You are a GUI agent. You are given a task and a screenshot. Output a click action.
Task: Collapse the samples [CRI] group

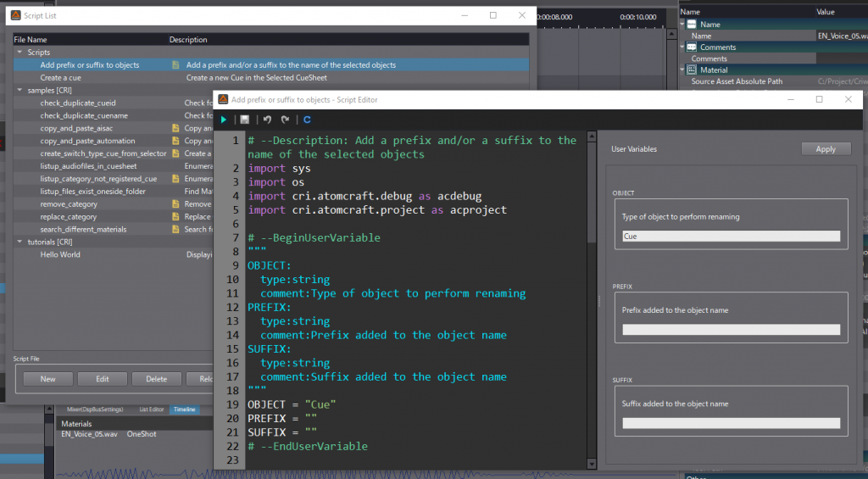(x=19, y=90)
